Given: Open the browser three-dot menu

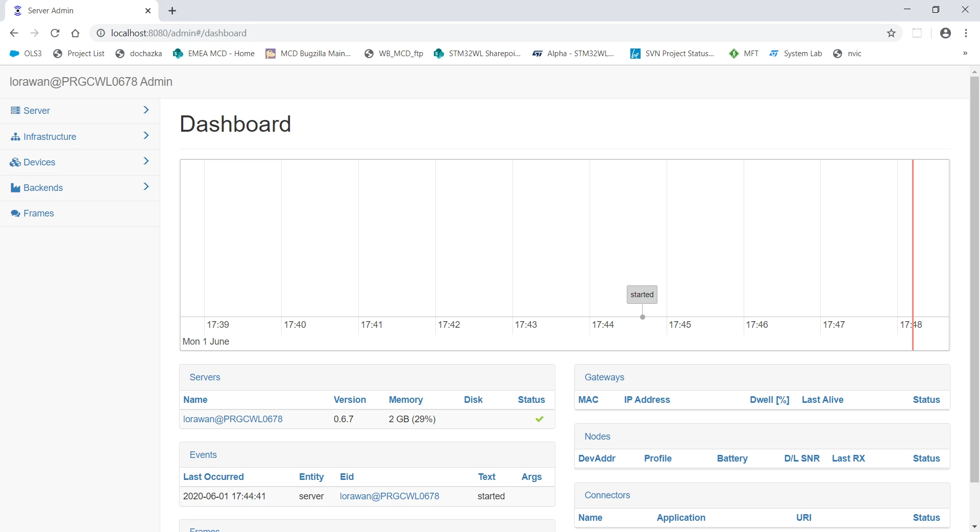Looking at the screenshot, I should (966, 33).
